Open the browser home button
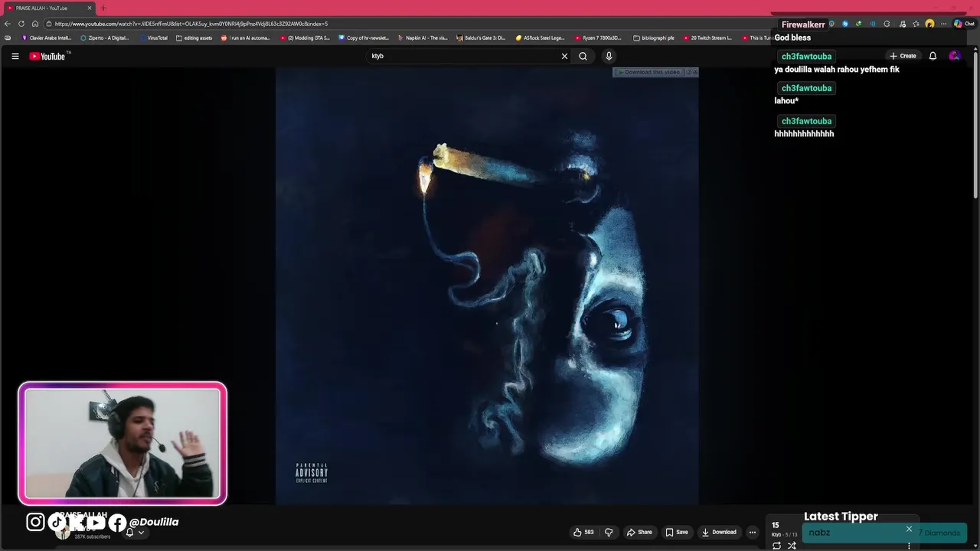 tap(35, 24)
